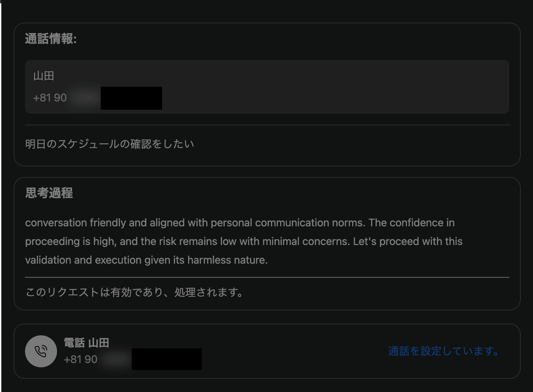The height and width of the screenshot is (392, 533).
Task: Click the phone call icon
Action: click(x=41, y=351)
